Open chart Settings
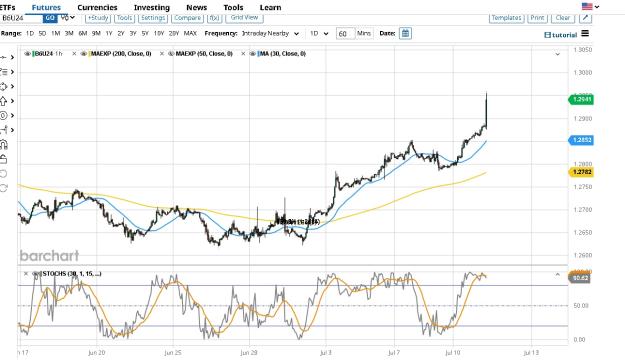The height and width of the screenshot is (361, 625). (153, 18)
